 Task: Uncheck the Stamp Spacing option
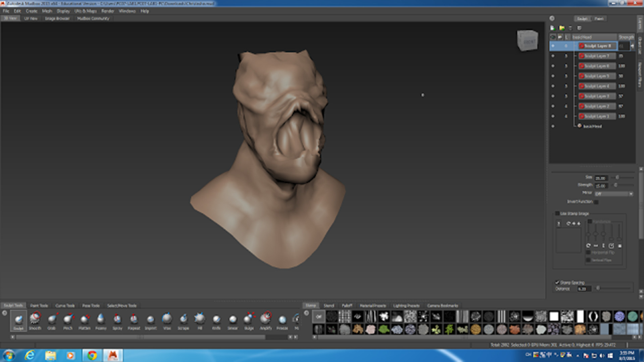[557, 283]
